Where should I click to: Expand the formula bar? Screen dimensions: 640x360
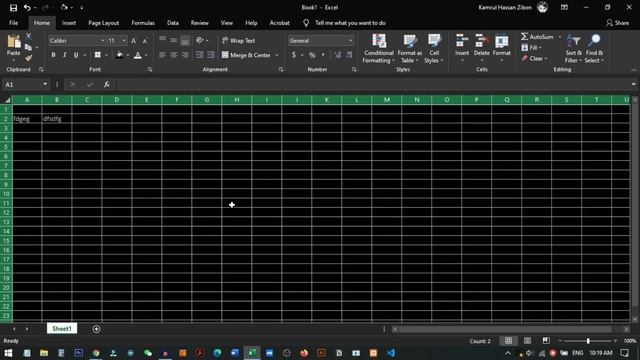[633, 84]
